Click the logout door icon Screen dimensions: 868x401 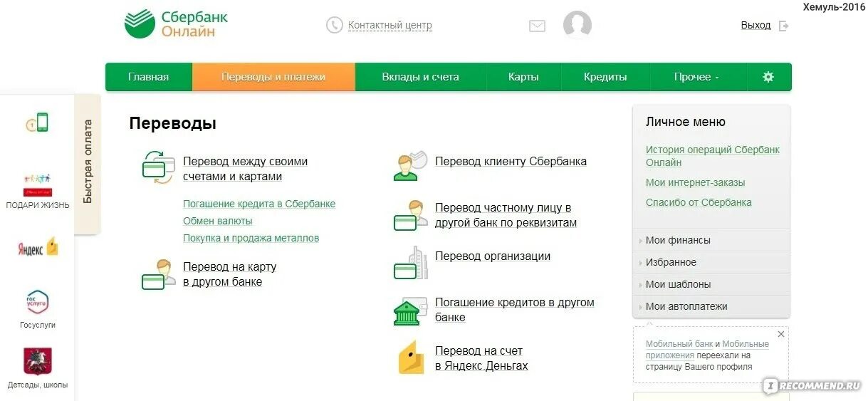point(784,26)
